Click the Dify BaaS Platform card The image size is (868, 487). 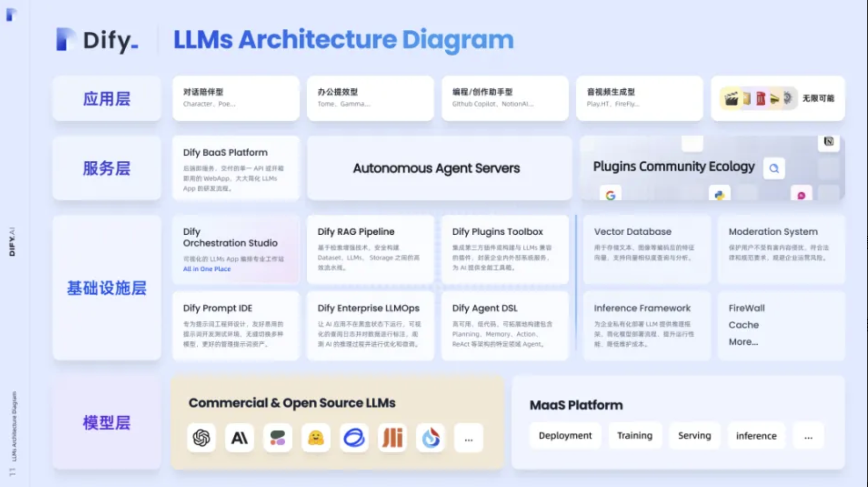click(x=236, y=168)
